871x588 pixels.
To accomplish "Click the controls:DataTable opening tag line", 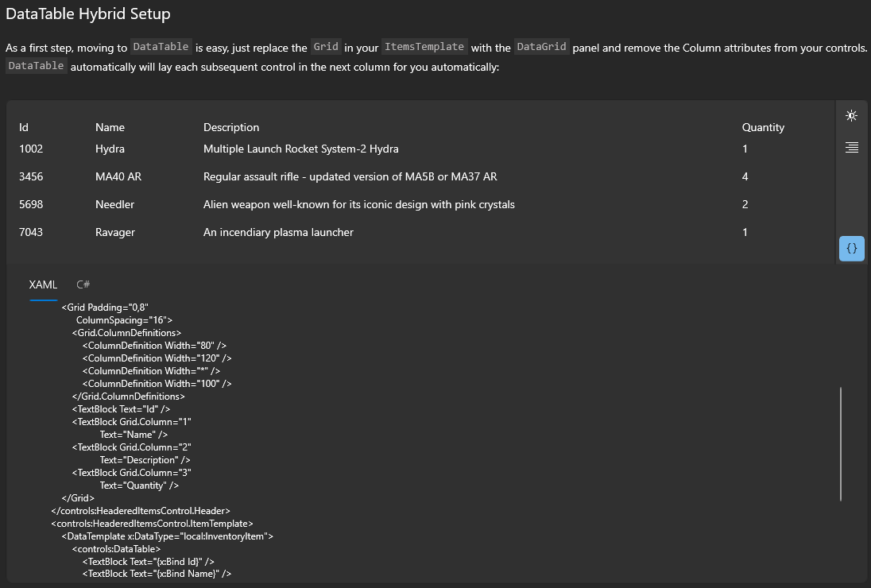I will point(116,548).
